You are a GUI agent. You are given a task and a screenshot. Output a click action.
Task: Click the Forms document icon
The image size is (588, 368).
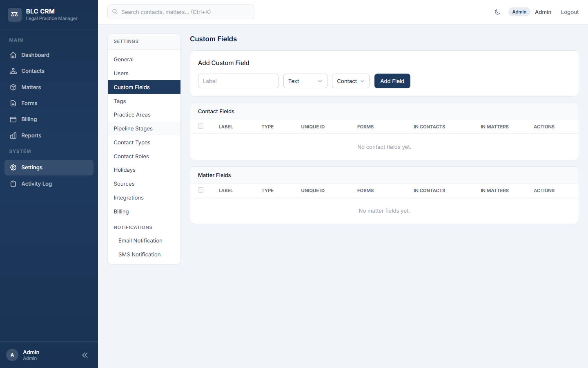(13, 103)
